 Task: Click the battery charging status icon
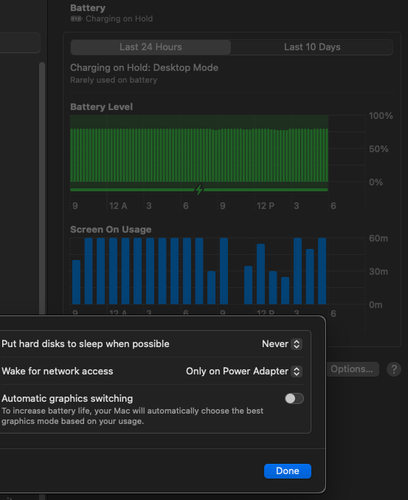pos(76,19)
